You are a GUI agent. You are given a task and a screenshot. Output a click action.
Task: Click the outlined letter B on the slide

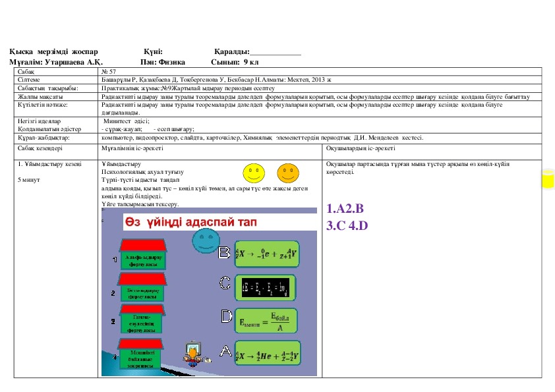tap(224, 252)
